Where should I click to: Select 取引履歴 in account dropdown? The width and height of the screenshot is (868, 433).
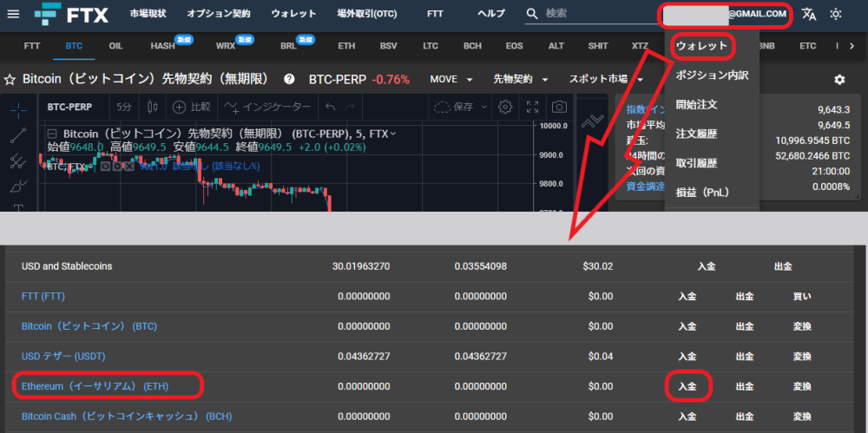(x=696, y=163)
